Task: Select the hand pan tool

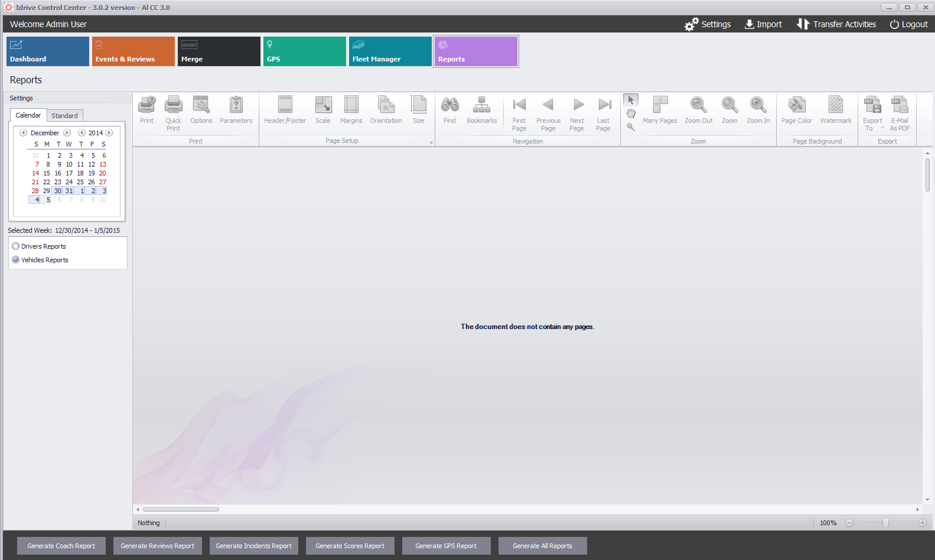Action: pyautogui.click(x=631, y=113)
